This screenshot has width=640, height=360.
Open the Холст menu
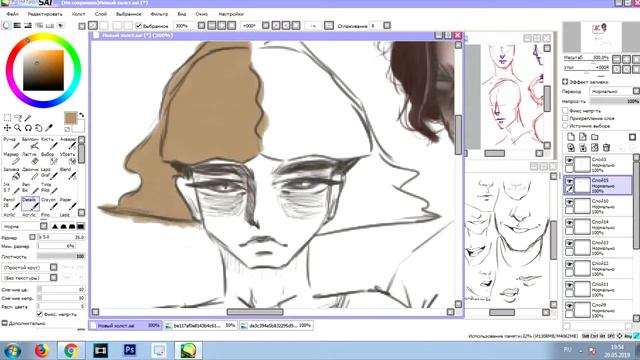[x=78, y=14]
